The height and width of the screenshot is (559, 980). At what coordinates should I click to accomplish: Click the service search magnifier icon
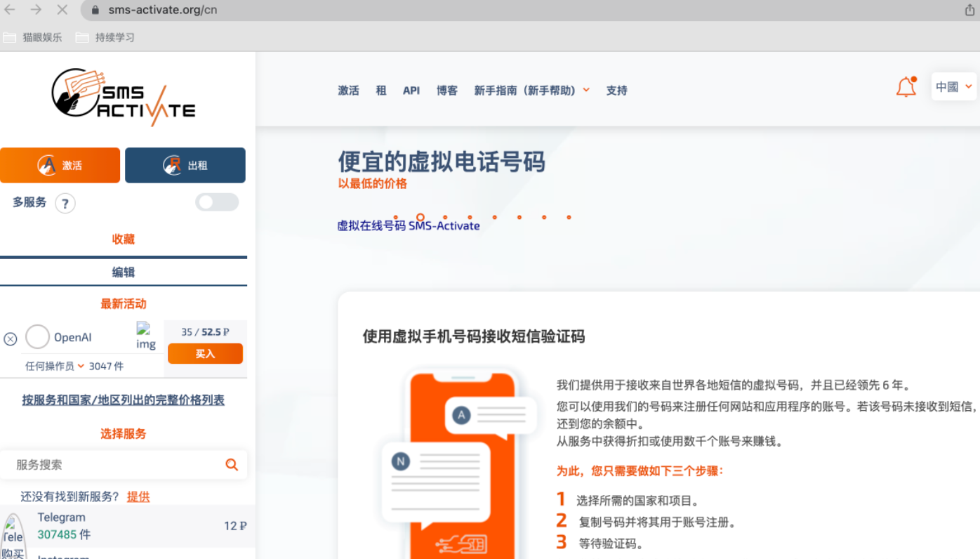232,464
